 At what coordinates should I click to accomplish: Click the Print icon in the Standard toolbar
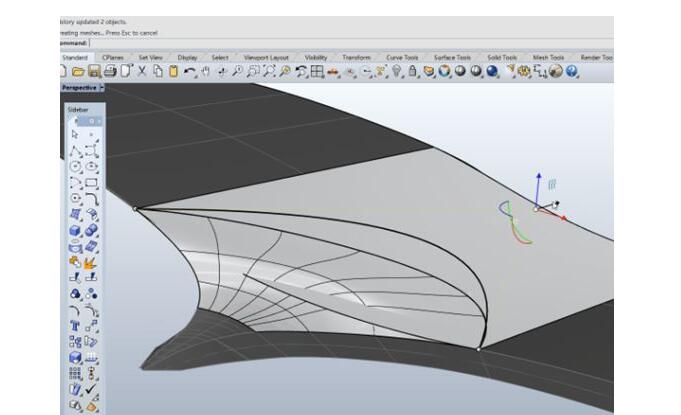[x=110, y=72]
